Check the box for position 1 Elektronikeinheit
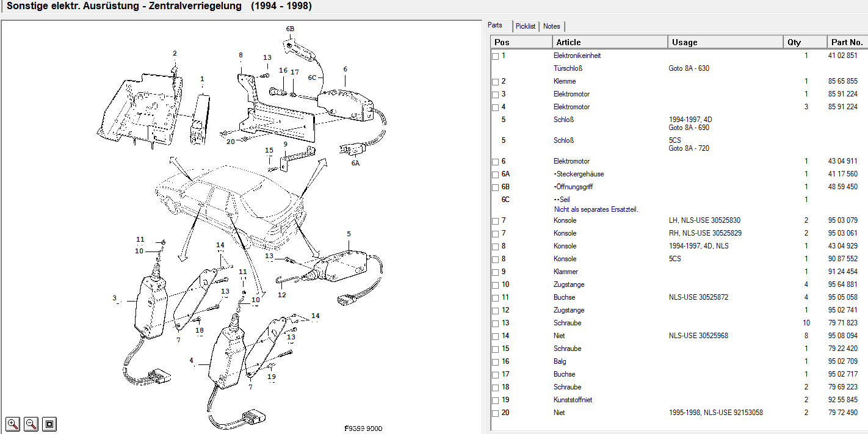The height and width of the screenshot is (434, 868). point(495,56)
